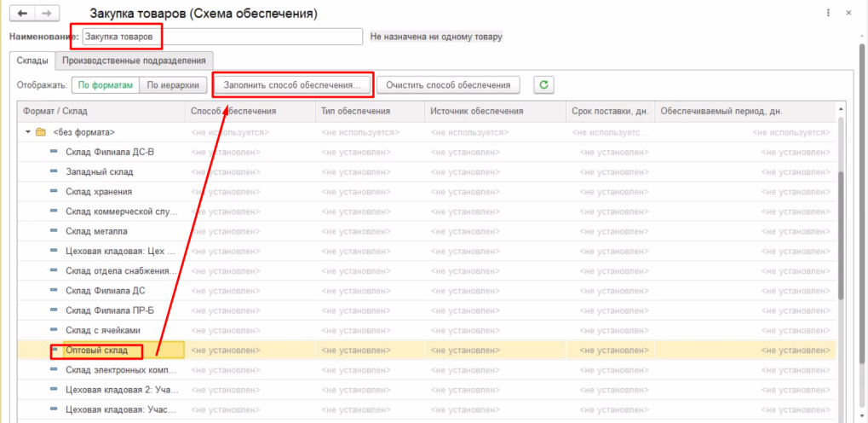
Task: Click the icon beside Западный склад
Action: [55, 171]
